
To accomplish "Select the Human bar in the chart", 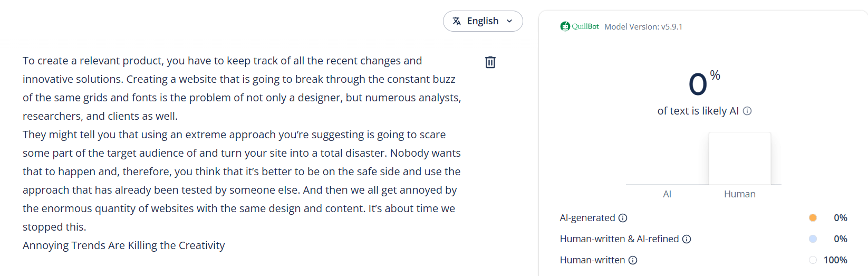I will (x=739, y=158).
